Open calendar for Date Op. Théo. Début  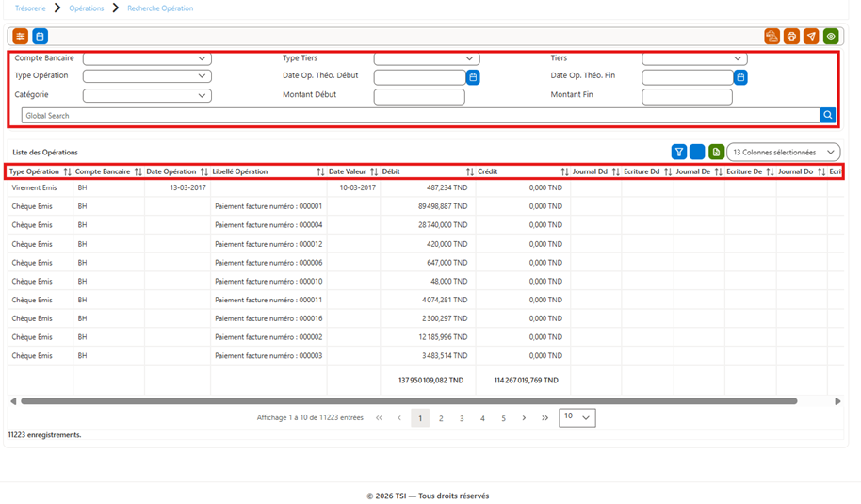click(473, 77)
